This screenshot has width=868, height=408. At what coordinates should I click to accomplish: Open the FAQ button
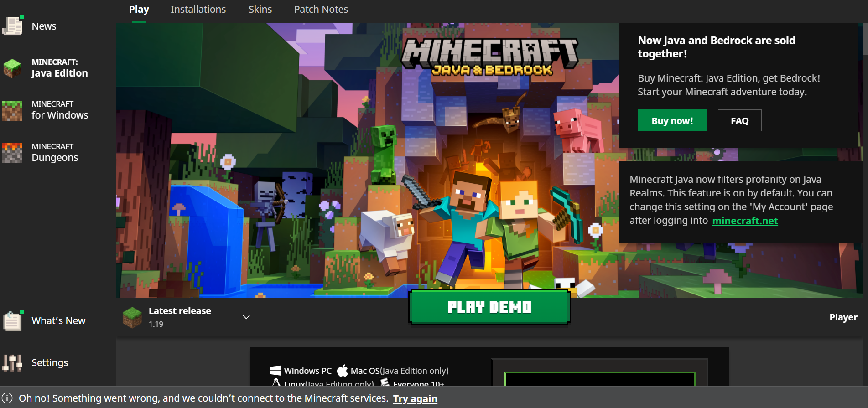(739, 121)
